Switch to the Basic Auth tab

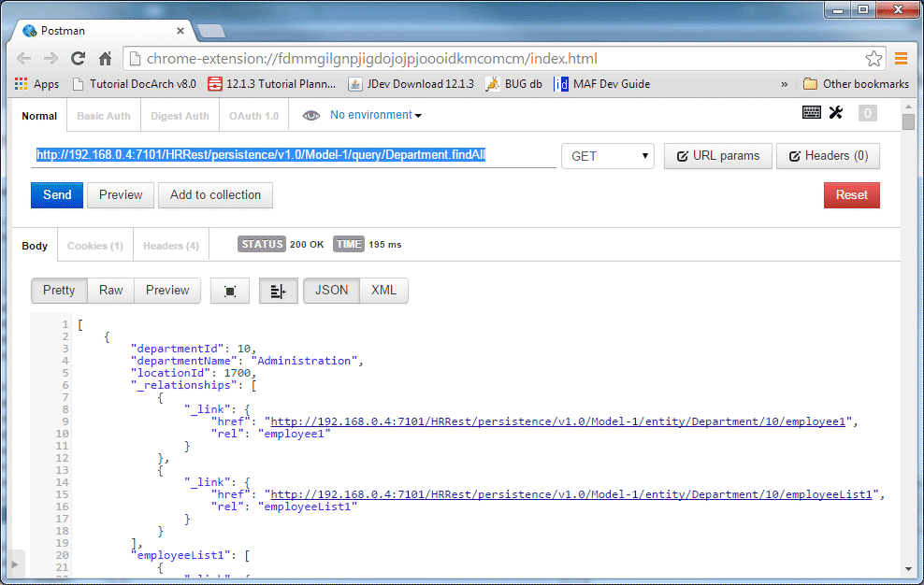[104, 116]
